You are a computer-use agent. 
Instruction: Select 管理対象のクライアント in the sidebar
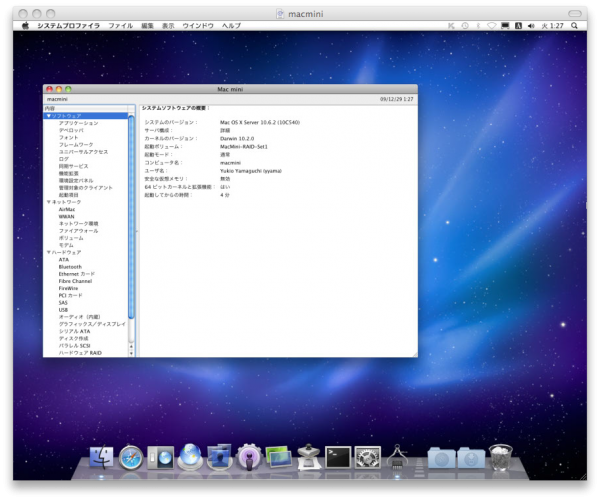coord(85,188)
